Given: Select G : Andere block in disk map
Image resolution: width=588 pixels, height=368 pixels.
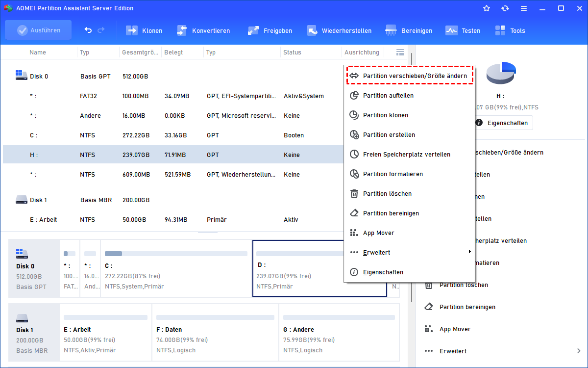Looking at the screenshot, I should [339, 332].
